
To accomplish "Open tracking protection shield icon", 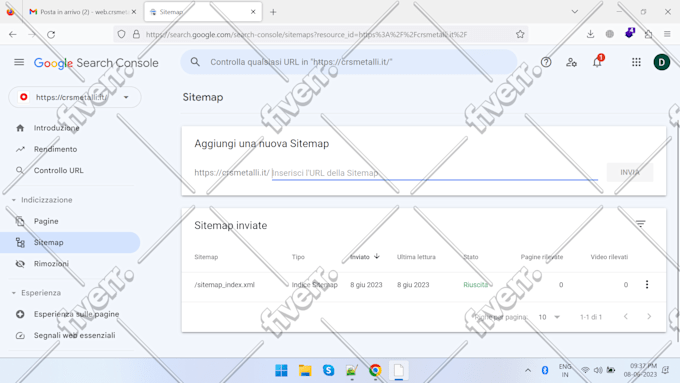I will coord(121,34).
